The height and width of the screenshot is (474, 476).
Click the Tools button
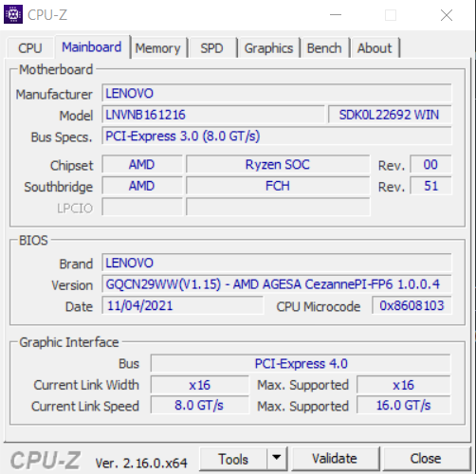point(233,459)
